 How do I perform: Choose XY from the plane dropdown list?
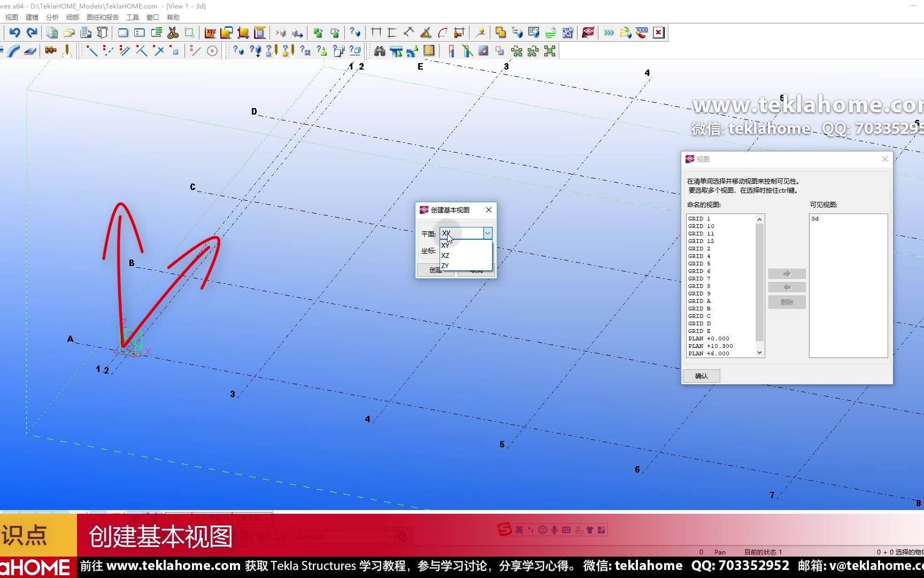pyautogui.click(x=445, y=245)
